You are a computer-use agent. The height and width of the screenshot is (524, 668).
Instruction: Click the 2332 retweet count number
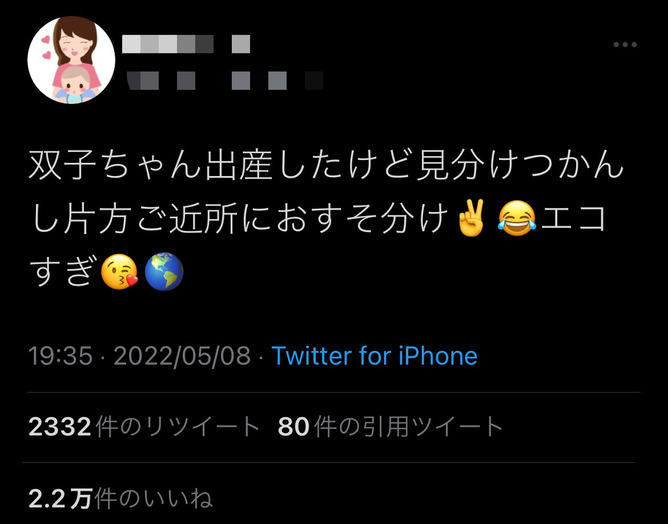tap(60, 426)
